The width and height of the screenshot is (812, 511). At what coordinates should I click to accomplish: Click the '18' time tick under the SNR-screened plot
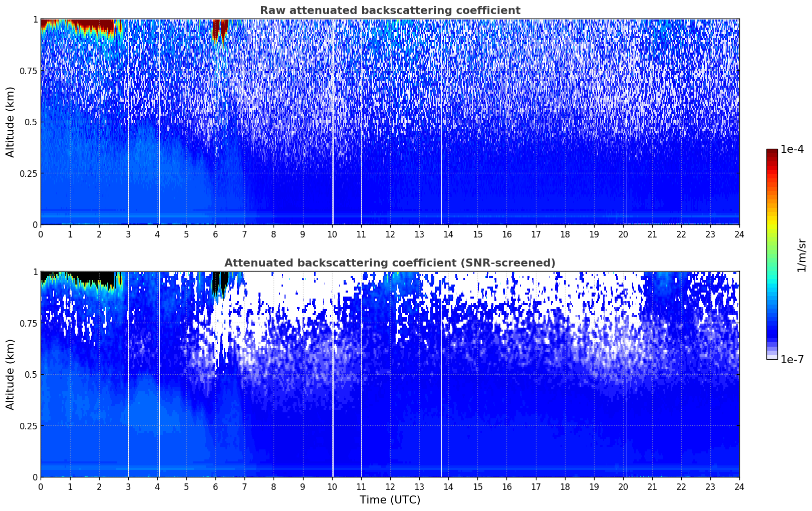tap(565, 486)
